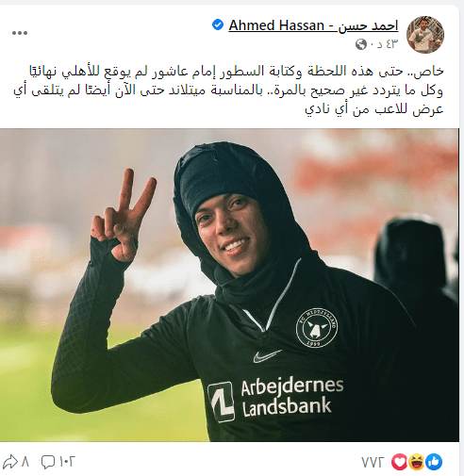Open the reactions count ٧٧٢
This screenshot has width=464, height=476.
click(373, 462)
